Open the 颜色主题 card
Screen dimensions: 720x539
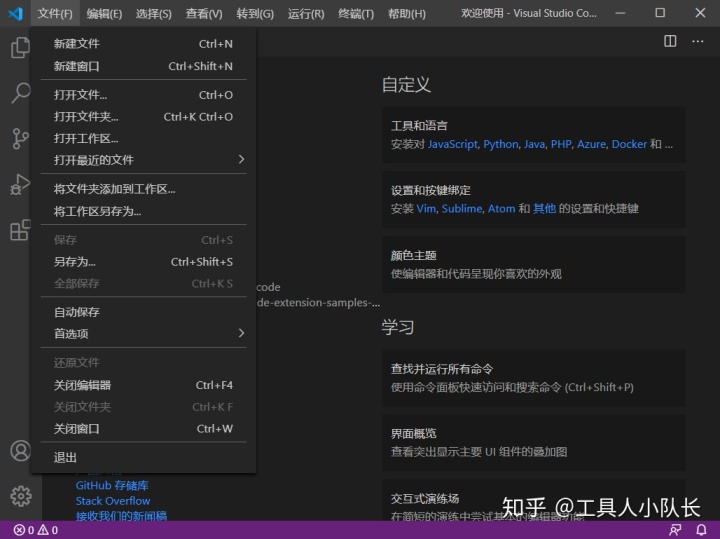click(x=534, y=264)
